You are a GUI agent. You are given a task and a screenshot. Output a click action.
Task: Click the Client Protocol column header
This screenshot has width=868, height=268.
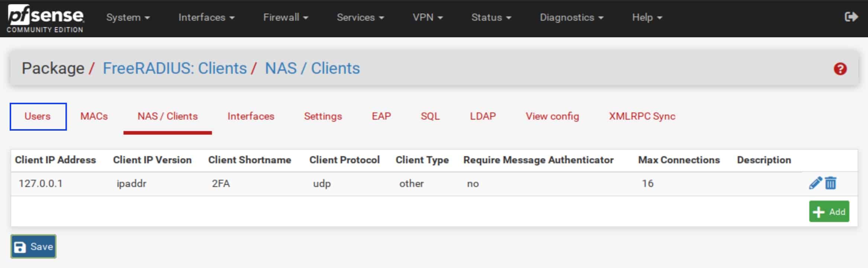[x=344, y=160]
